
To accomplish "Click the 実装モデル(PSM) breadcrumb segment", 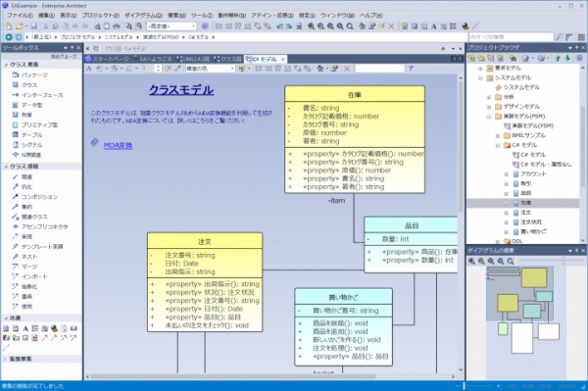I will coord(161,37).
